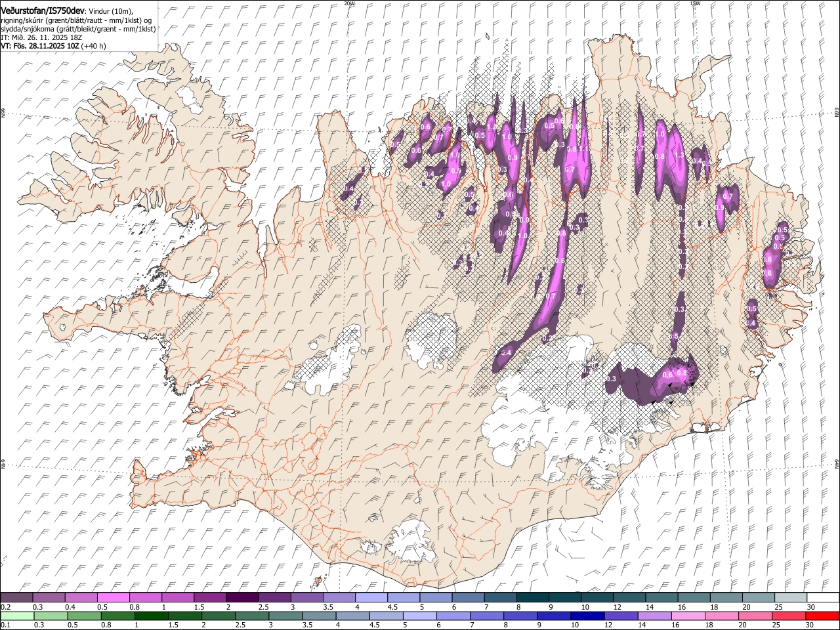Pick the upper legend swatch starting at 0.8
The image size is (840, 630).
[x=145, y=597]
